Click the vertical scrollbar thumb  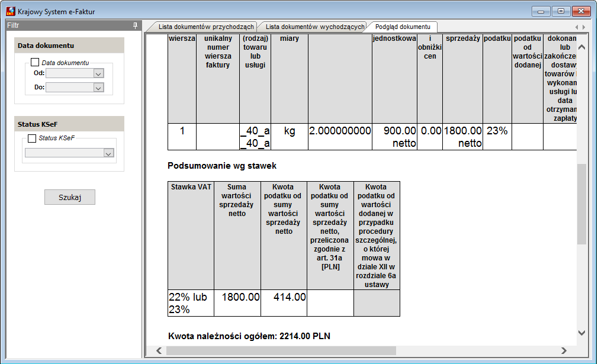pyautogui.click(x=581, y=204)
